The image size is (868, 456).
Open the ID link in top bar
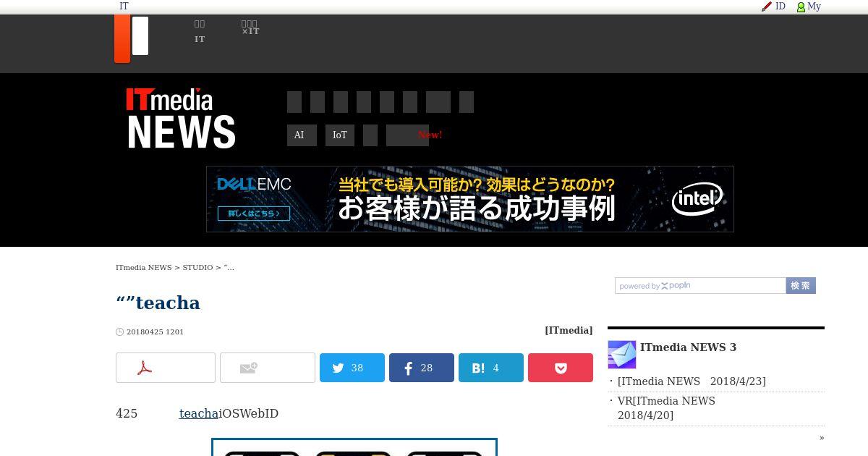780,7
